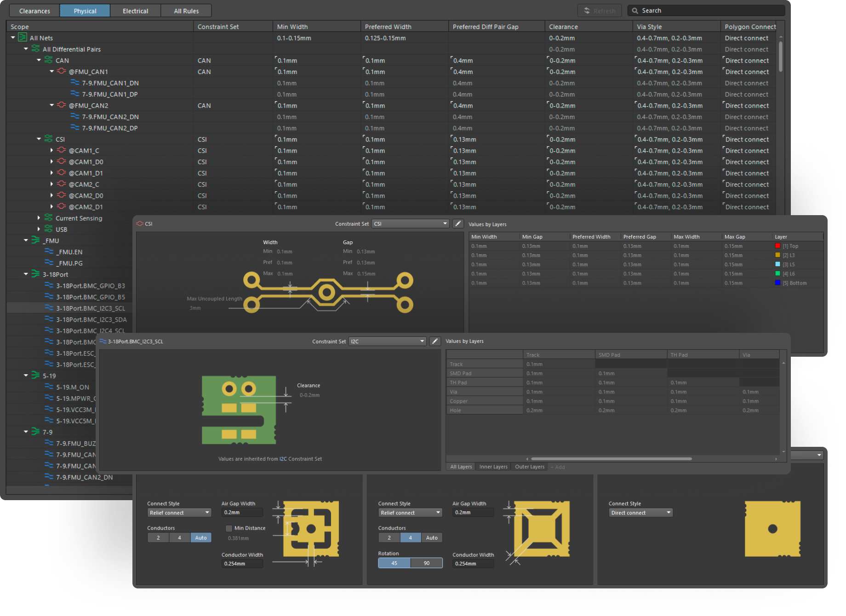Click the @FMU_CAN1 differential pair icon
Viewport: 846px width, 616px height.
click(x=61, y=72)
